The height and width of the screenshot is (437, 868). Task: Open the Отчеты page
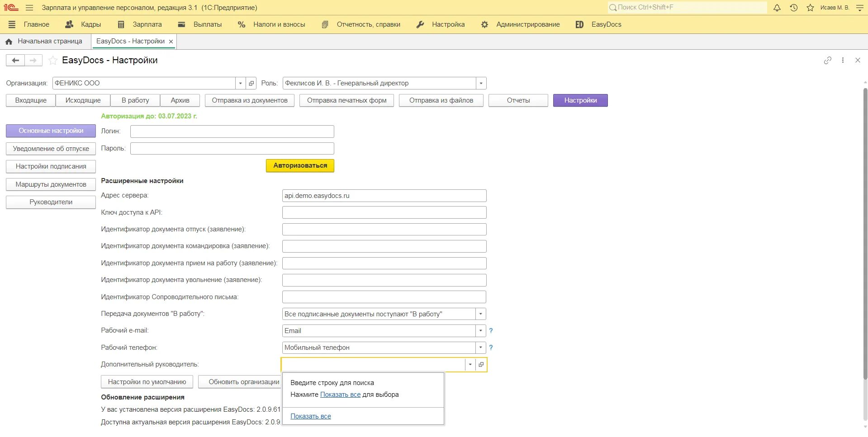click(x=518, y=100)
